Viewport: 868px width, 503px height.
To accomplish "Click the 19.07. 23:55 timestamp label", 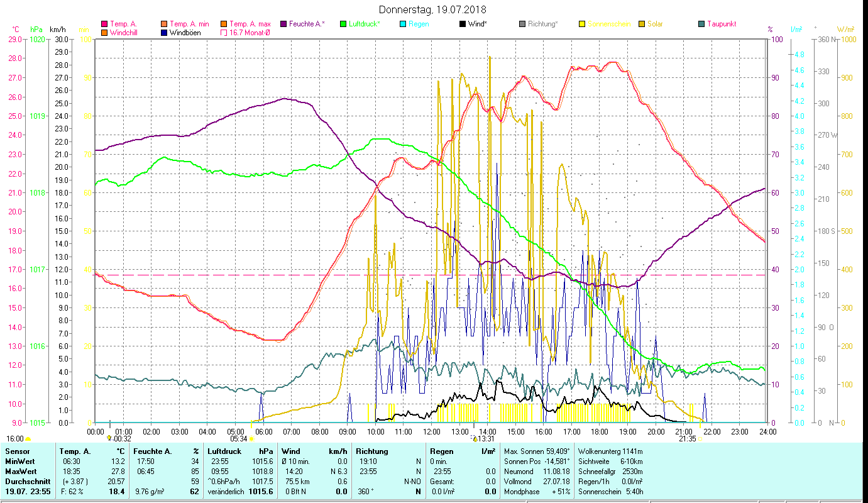I will (x=27, y=492).
